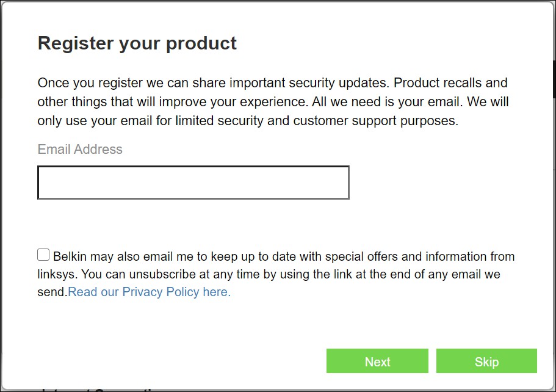Image resolution: width=556 pixels, height=392 pixels.
Task: Tick the marketing emails opt-in box
Action: 43,255
